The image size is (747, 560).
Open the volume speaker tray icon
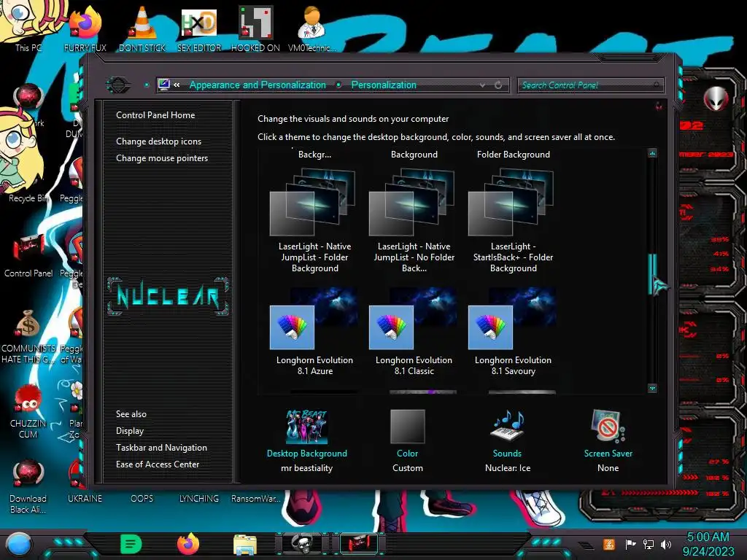click(666, 544)
